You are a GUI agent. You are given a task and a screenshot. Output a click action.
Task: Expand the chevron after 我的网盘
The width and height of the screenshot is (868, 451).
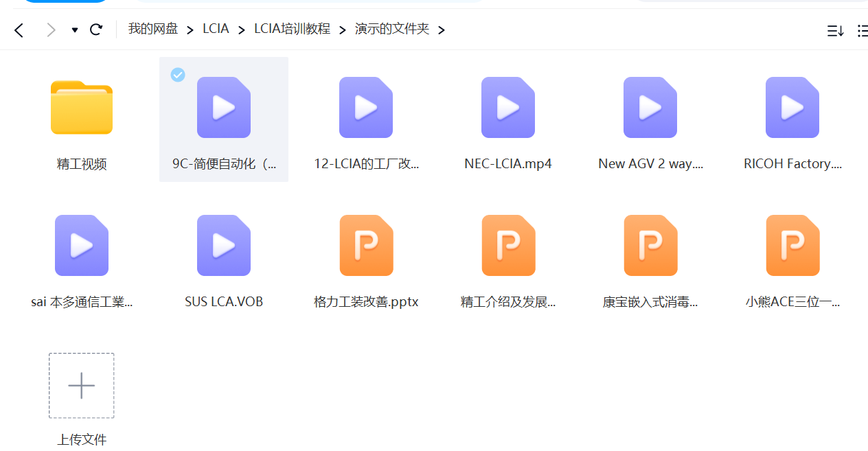tap(190, 30)
